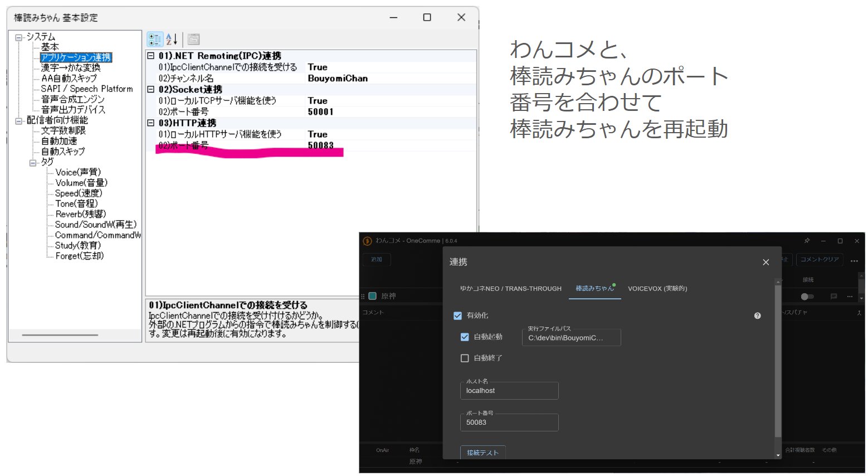Viewport: 868px width, 476px height.
Task: Enable the 自動終了 checkbox
Action: tap(465, 358)
